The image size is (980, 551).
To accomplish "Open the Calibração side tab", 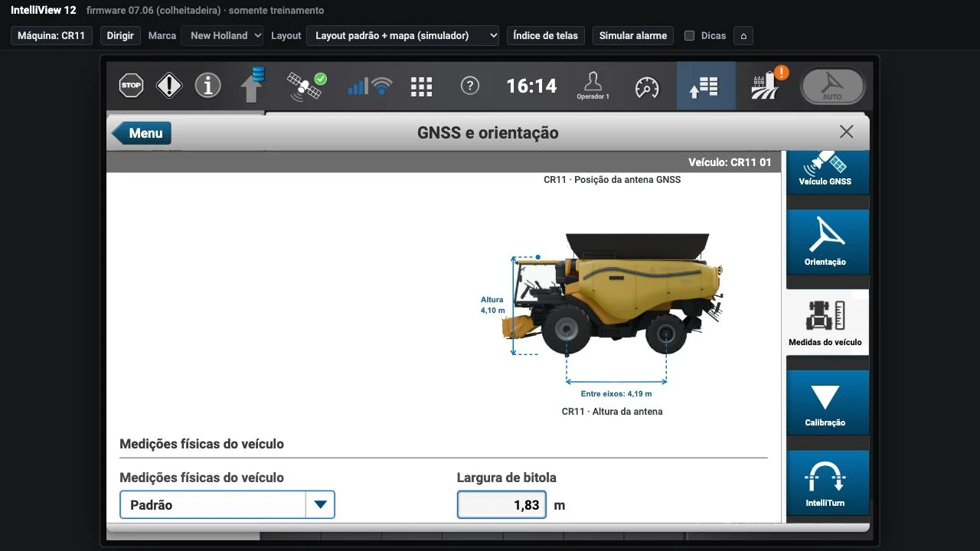I will click(828, 403).
